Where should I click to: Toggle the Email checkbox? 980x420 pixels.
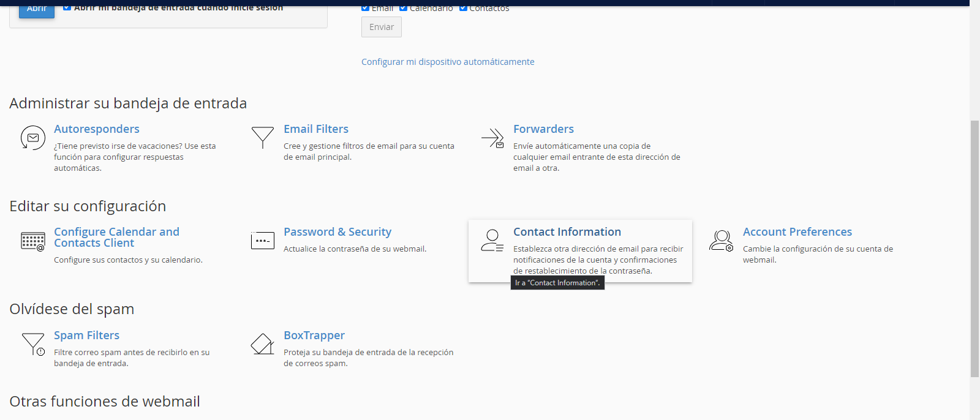click(x=366, y=8)
